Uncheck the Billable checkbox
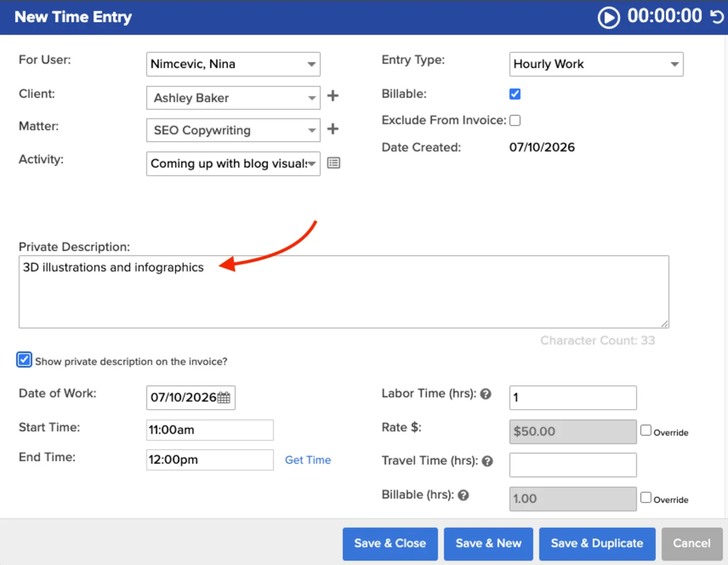Screen dimensions: 728x565 click(515, 94)
